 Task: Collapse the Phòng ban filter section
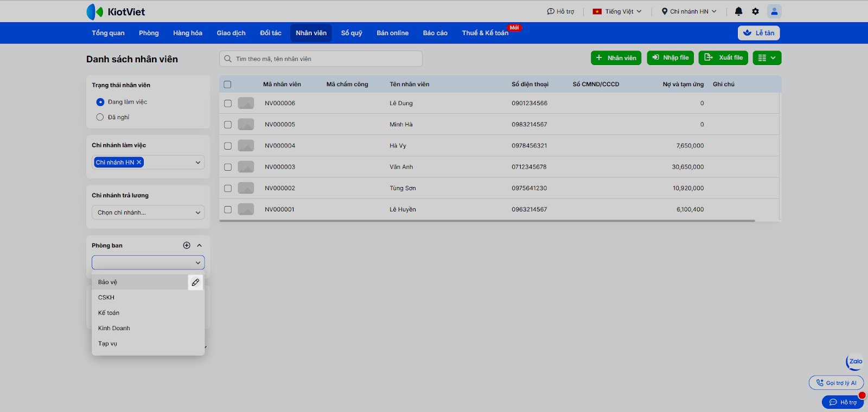(200, 246)
